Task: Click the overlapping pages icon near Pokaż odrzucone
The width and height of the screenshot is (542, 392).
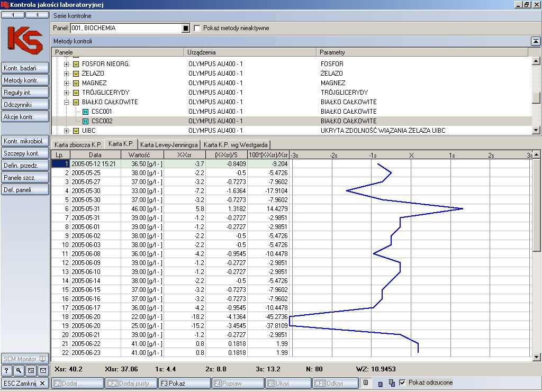Action: pyautogui.click(x=391, y=382)
